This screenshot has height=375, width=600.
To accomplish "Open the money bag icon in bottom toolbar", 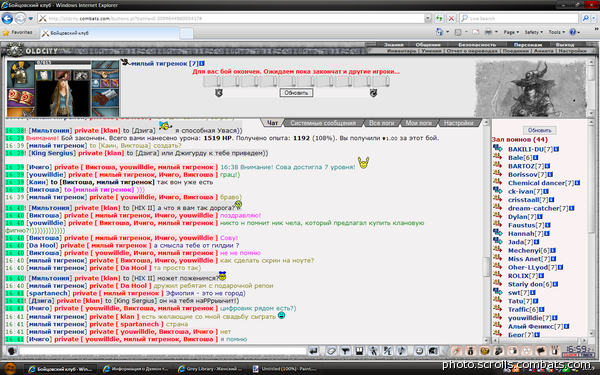I will 471,351.
